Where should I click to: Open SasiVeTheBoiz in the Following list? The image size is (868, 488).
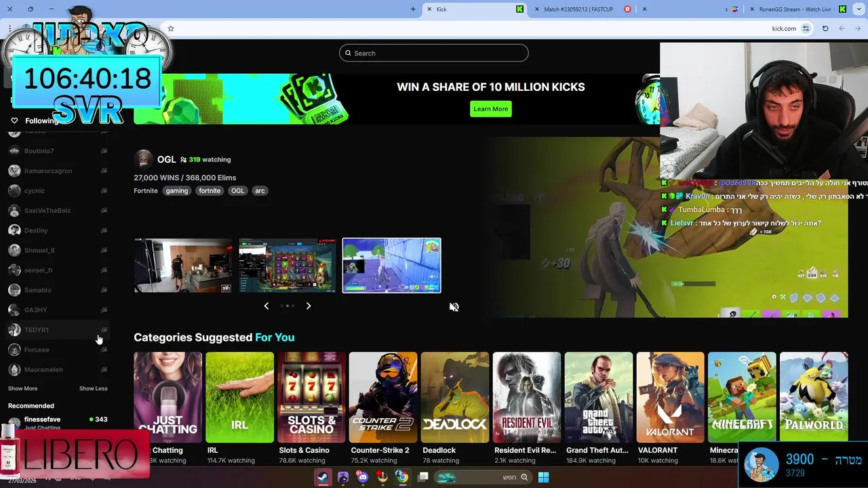(58, 211)
